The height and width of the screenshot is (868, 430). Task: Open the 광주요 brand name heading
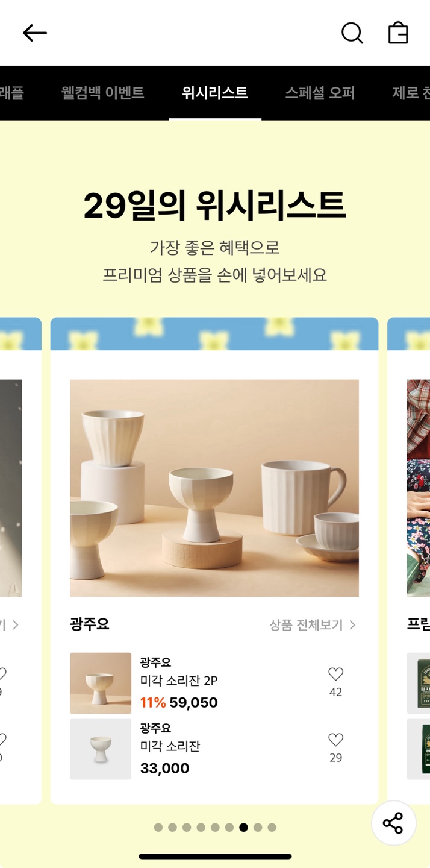pos(90,624)
